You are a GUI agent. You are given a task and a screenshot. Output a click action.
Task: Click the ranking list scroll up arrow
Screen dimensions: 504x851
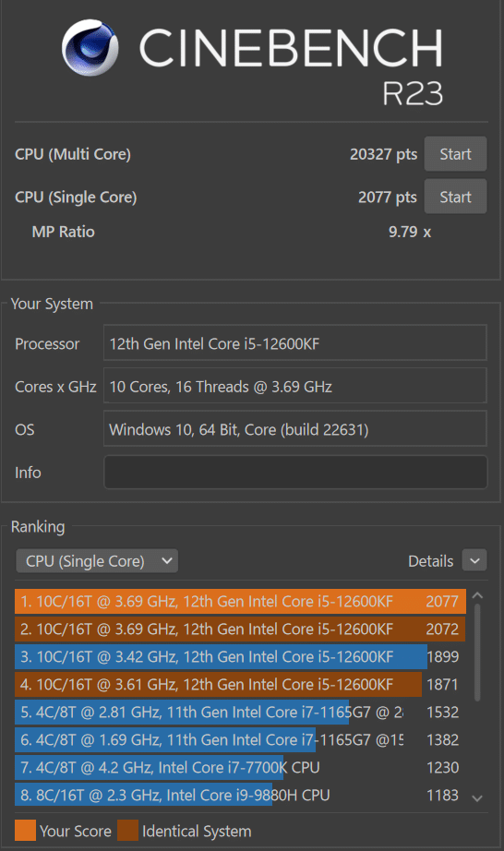477,596
